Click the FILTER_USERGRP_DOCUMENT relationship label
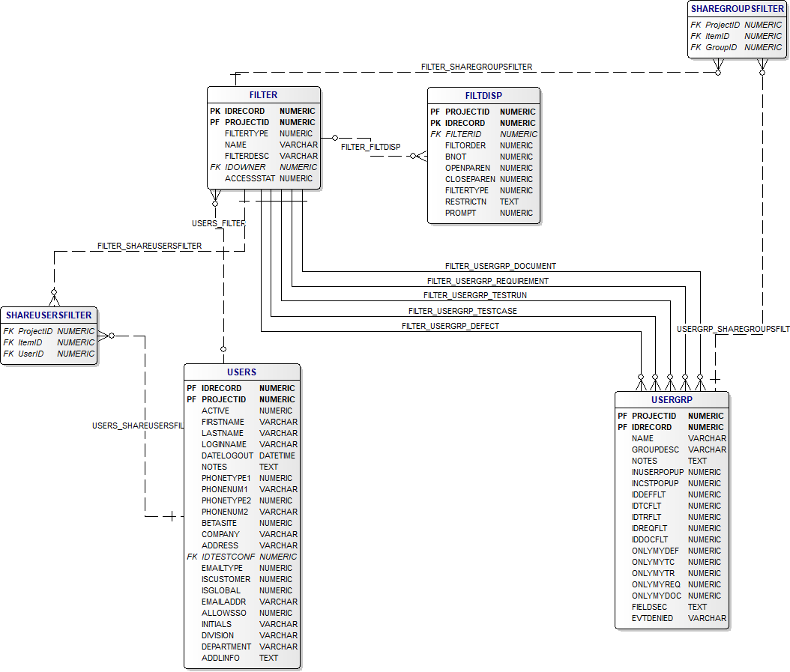The height and width of the screenshot is (672, 790). point(500,266)
